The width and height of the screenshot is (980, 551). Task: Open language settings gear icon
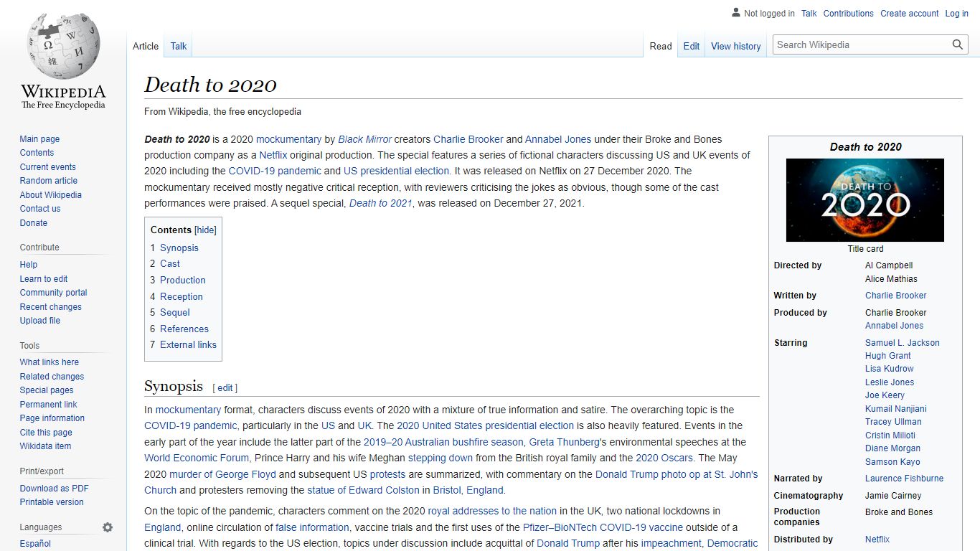(x=108, y=527)
